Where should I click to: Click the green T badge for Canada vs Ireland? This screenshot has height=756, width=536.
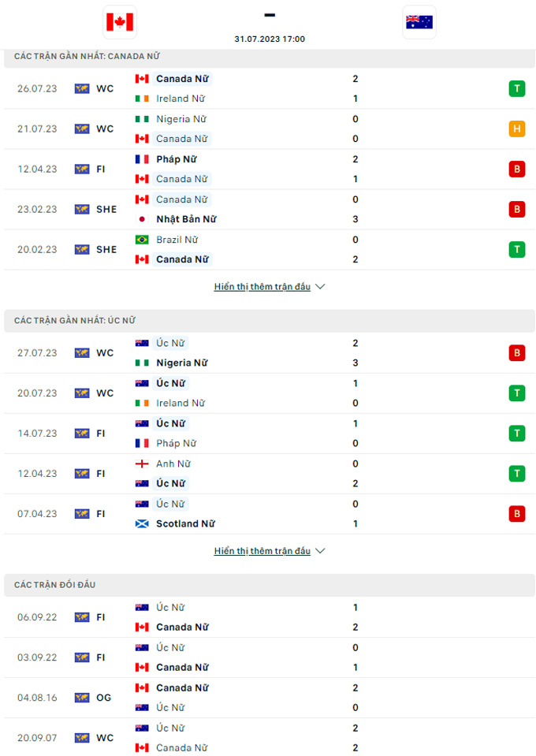click(517, 88)
